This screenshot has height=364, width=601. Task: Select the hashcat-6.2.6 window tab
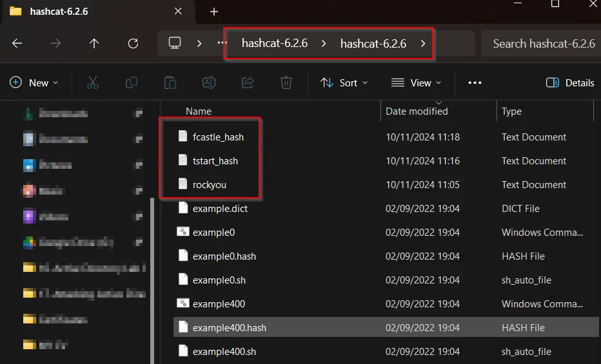(98, 12)
